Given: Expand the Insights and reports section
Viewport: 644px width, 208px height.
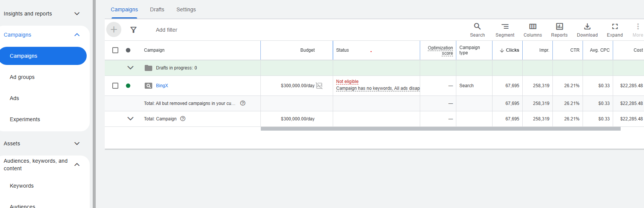Looking at the screenshot, I should 77,14.
